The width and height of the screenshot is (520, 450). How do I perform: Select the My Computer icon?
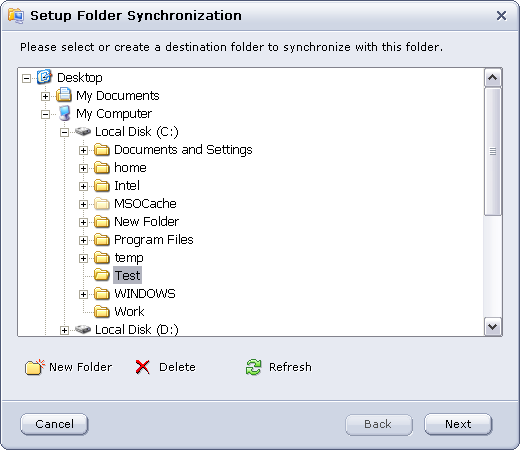tap(64, 114)
